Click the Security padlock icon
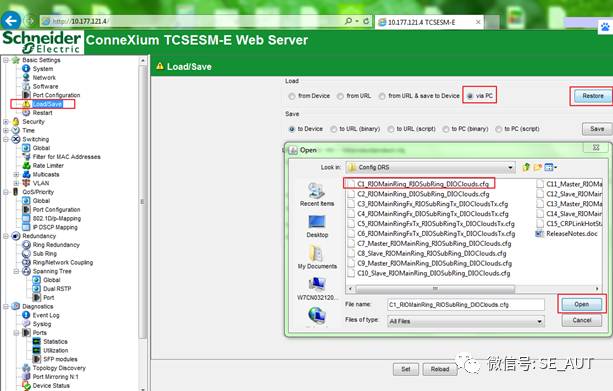The width and height of the screenshot is (613, 391). (x=16, y=122)
